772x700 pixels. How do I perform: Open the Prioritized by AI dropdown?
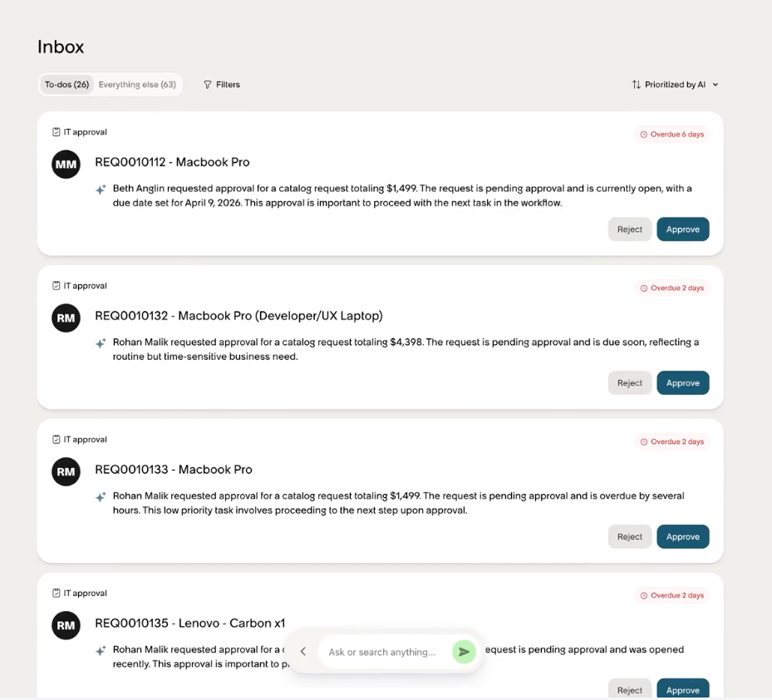coord(675,85)
